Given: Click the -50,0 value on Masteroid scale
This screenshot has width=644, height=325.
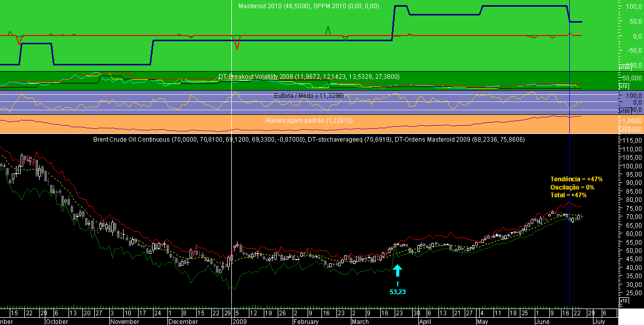Looking at the screenshot, I should click(x=634, y=50).
